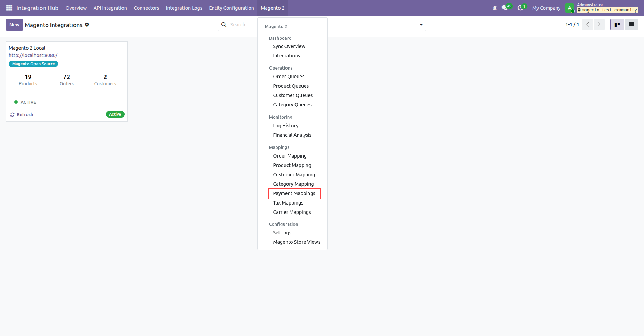The width and height of the screenshot is (644, 336).
Task: Click the gear icon beside Magento Integrations
Action: (87, 25)
